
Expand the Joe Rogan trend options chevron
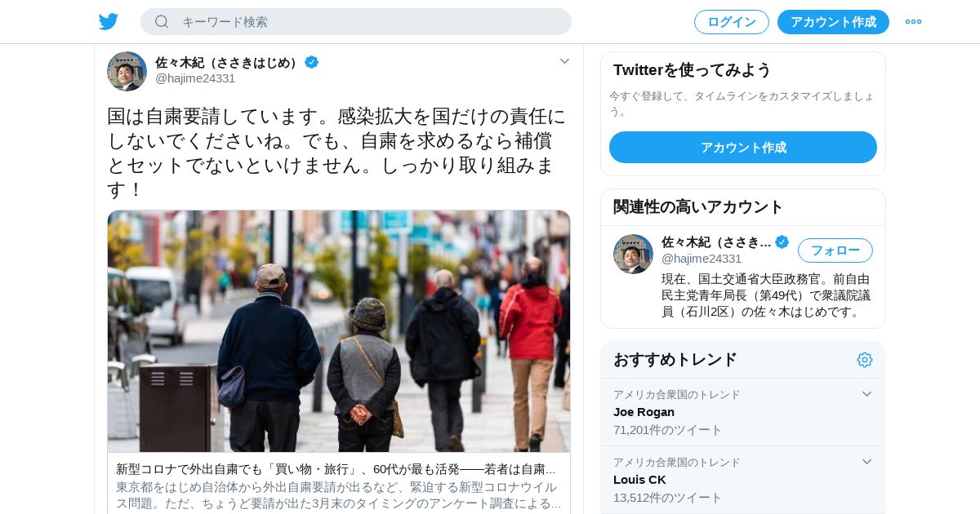[866, 394]
